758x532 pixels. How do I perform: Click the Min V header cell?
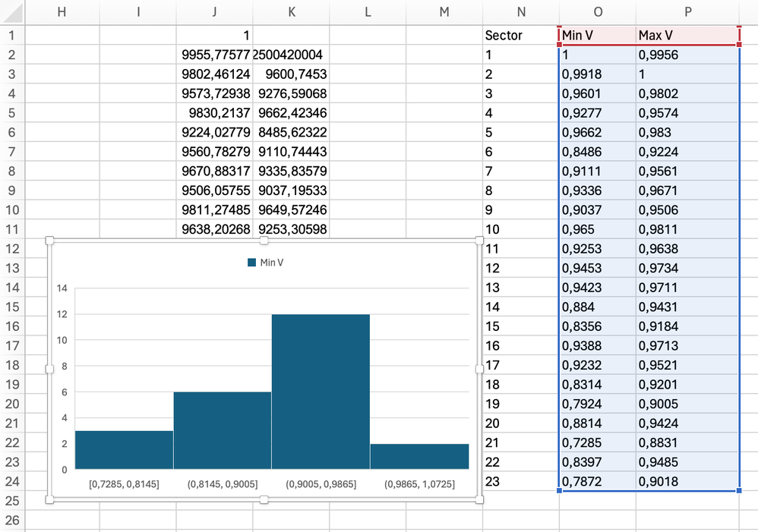(598, 35)
